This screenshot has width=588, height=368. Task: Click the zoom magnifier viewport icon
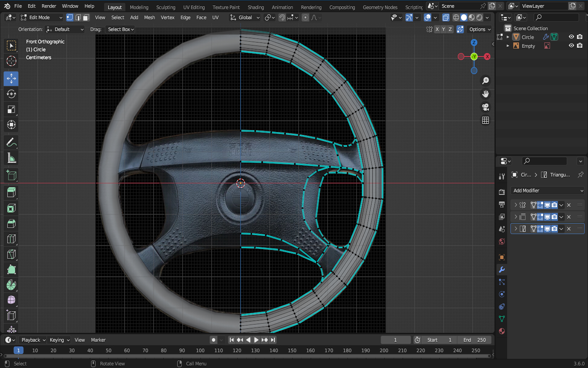coord(485,81)
